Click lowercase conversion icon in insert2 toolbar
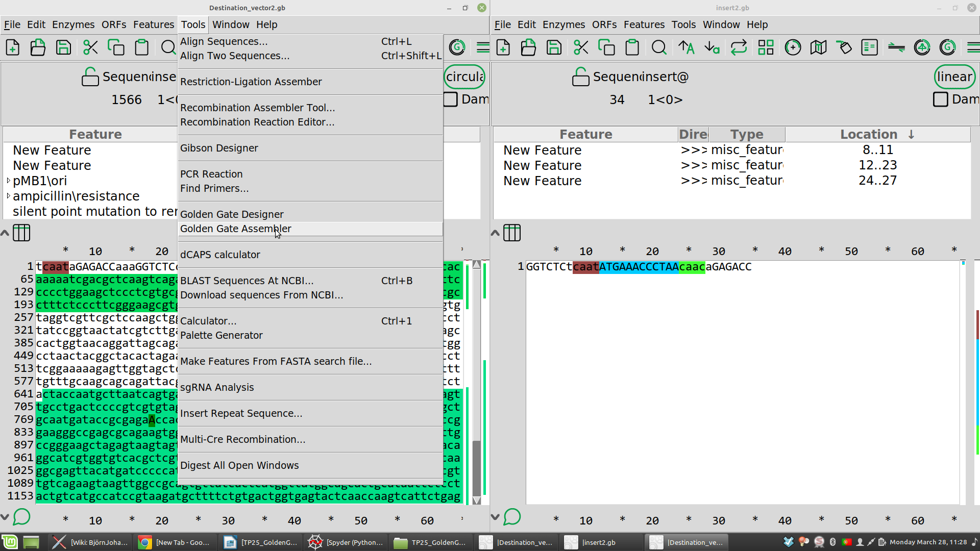Viewport: 980px width, 551px height. [x=712, y=47]
